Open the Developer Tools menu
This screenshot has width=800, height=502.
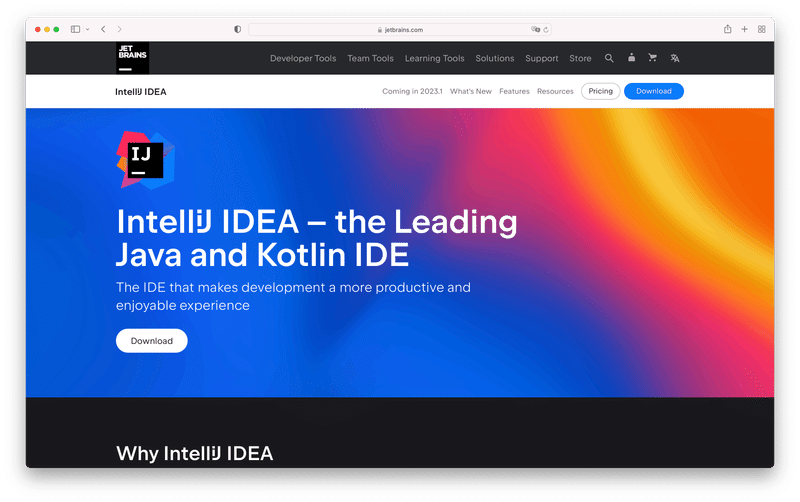[x=303, y=58]
